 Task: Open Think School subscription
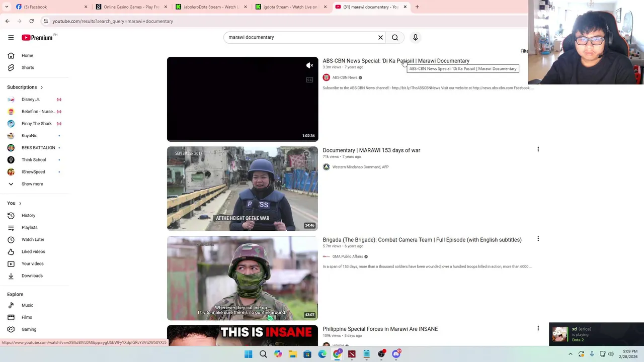coord(34,160)
